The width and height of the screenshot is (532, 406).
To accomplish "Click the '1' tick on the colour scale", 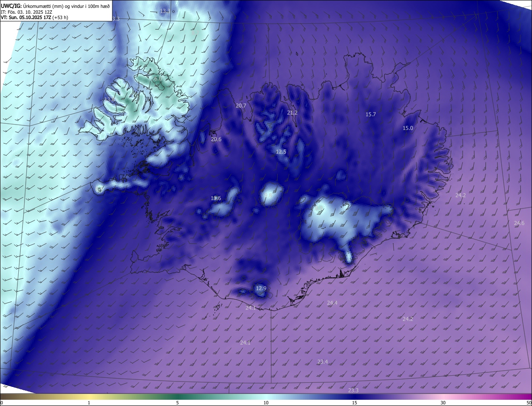I will tap(89, 403).
